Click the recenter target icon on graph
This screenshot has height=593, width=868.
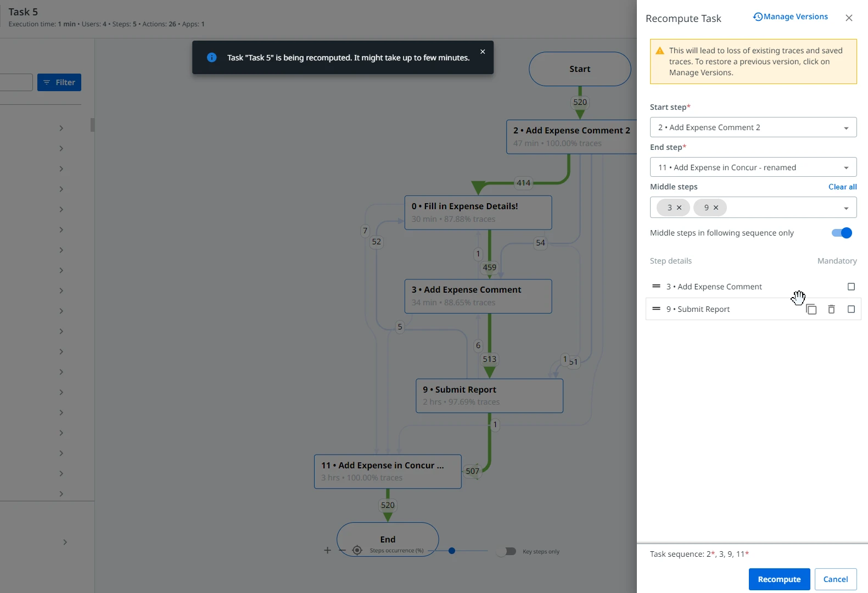[357, 550]
